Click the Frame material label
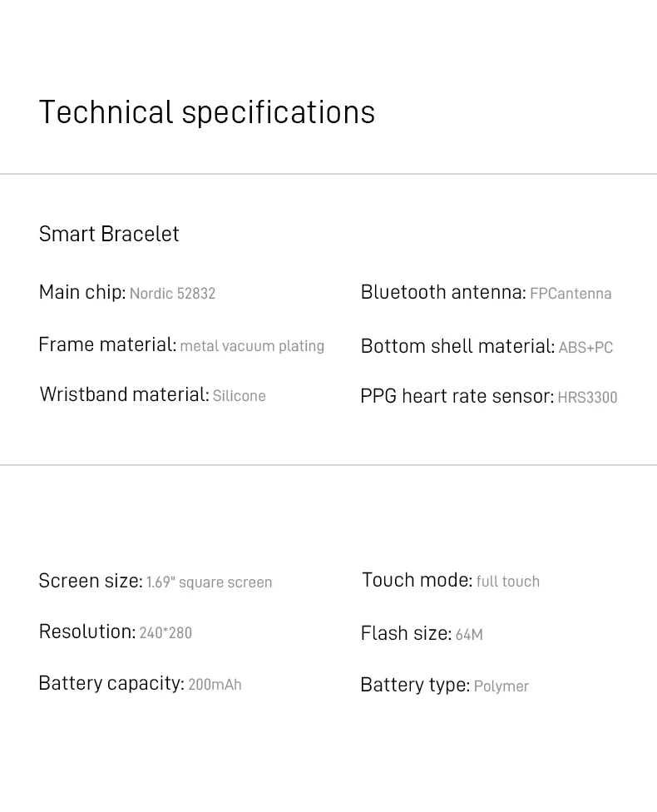 (x=106, y=344)
